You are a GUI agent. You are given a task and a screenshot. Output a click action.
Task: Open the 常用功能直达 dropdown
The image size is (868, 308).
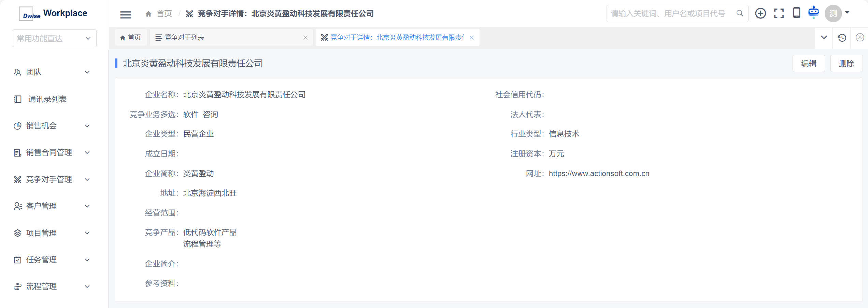(54, 38)
